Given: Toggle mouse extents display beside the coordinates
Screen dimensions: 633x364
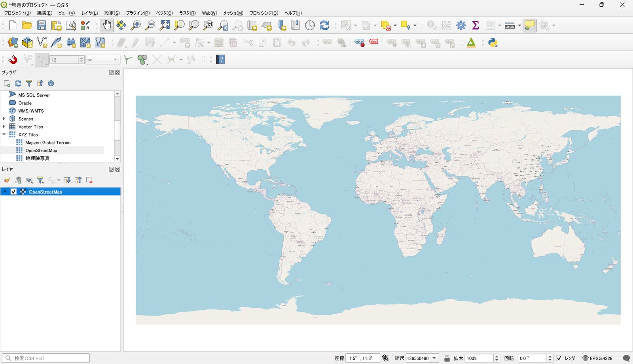Looking at the screenshot, I should click(x=385, y=358).
